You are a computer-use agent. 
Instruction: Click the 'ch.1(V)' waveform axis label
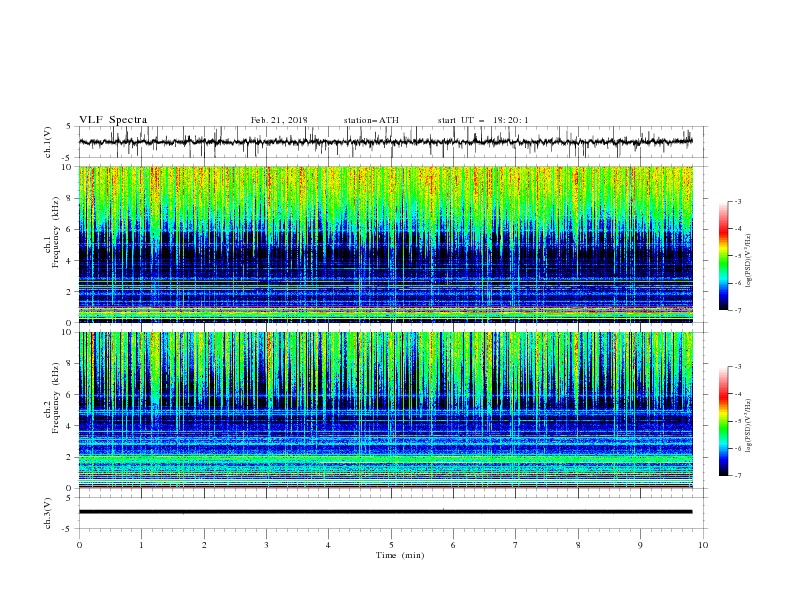click(48, 142)
